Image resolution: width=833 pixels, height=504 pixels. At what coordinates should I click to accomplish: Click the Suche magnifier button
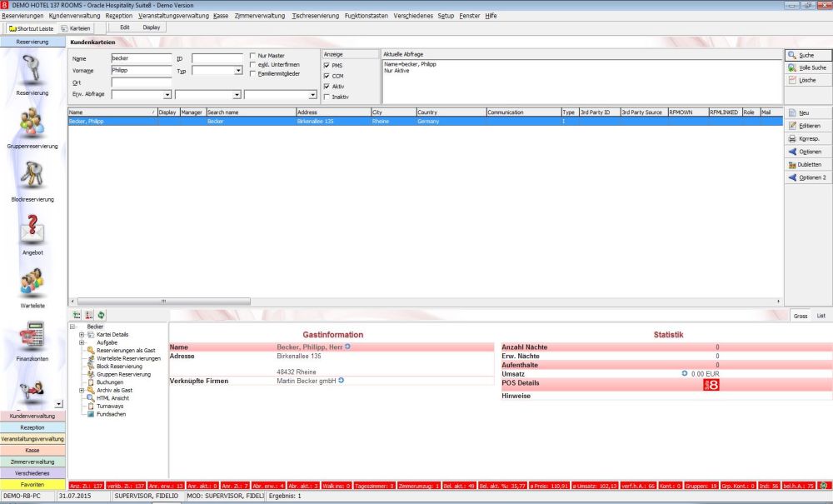tap(808, 55)
